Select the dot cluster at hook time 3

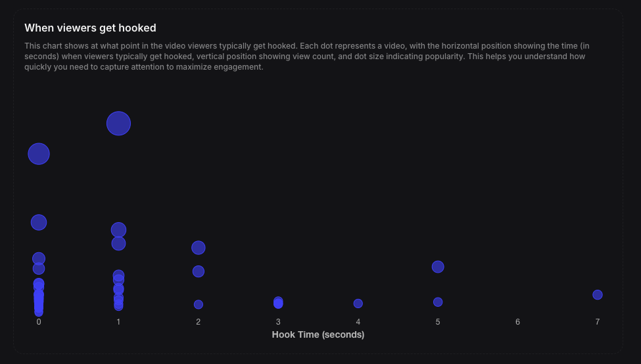(278, 302)
